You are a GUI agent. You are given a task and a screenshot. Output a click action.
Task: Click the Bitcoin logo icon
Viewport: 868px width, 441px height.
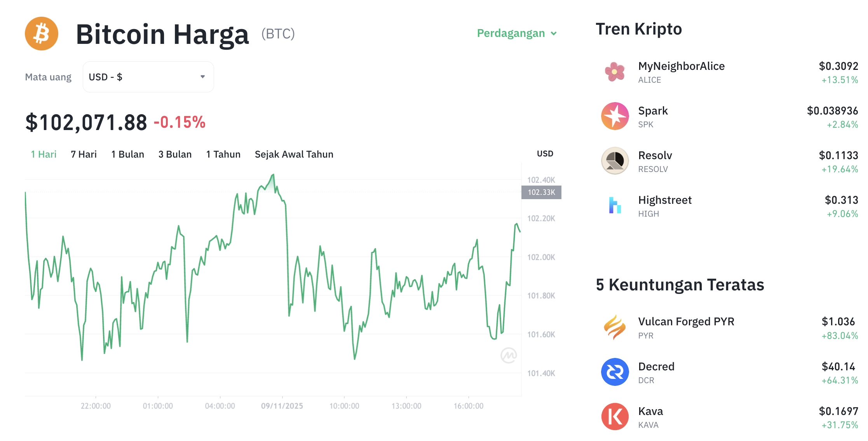tap(42, 34)
